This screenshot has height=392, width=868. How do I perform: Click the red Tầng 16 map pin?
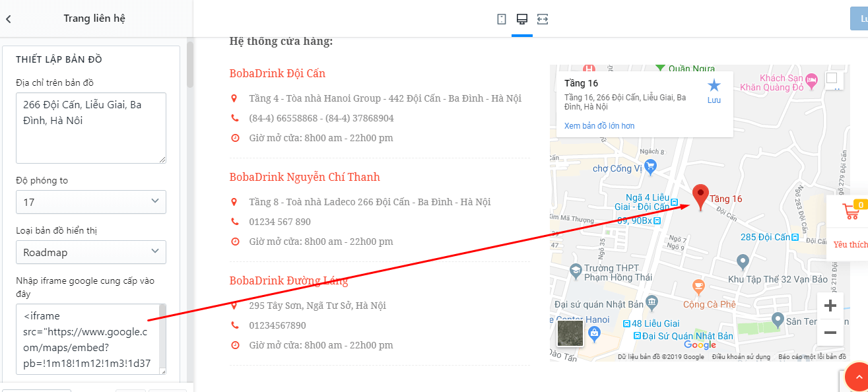[x=700, y=197]
